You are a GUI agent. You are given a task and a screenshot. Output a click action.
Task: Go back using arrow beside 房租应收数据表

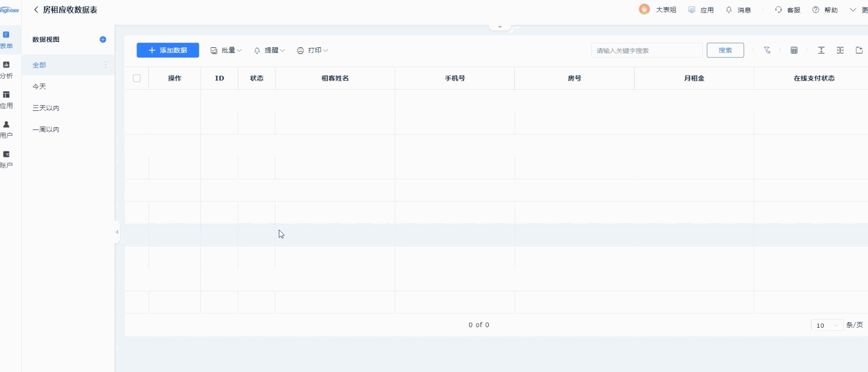(x=36, y=10)
